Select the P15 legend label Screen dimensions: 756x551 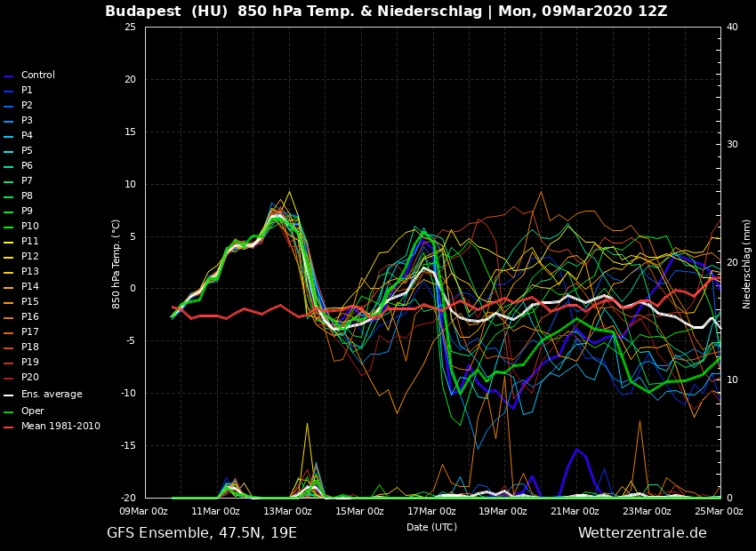pyautogui.click(x=29, y=302)
